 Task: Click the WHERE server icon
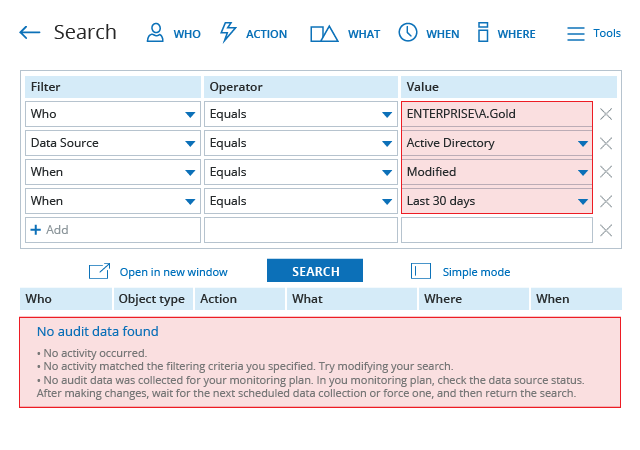tap(483, 32)
